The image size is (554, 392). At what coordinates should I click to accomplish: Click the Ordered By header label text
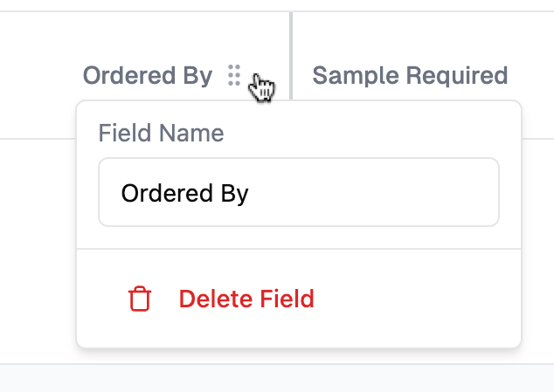(148, 76)
